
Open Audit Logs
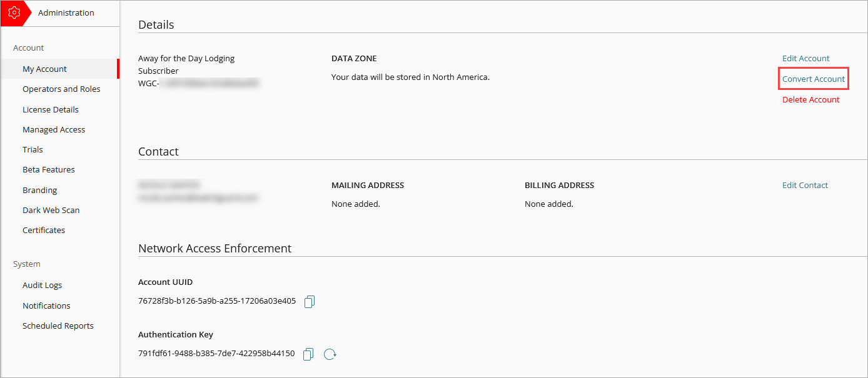click(42, 285)
